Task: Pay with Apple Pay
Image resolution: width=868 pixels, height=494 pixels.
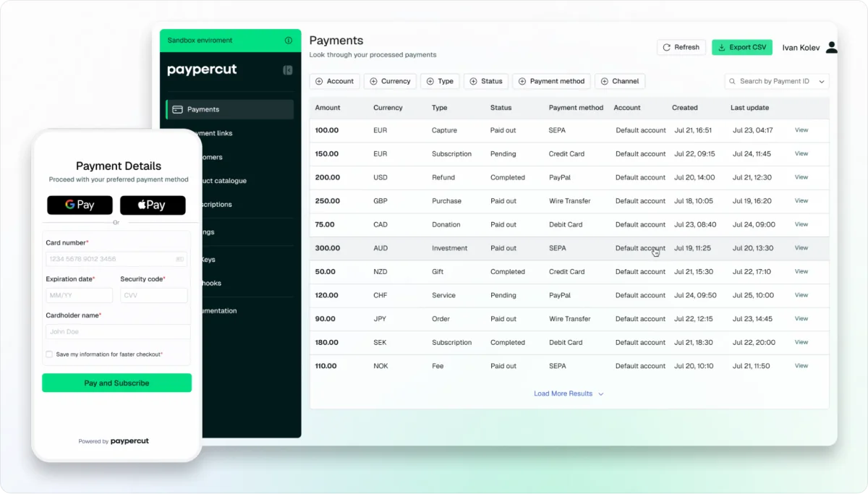Action: pos(153,205)
